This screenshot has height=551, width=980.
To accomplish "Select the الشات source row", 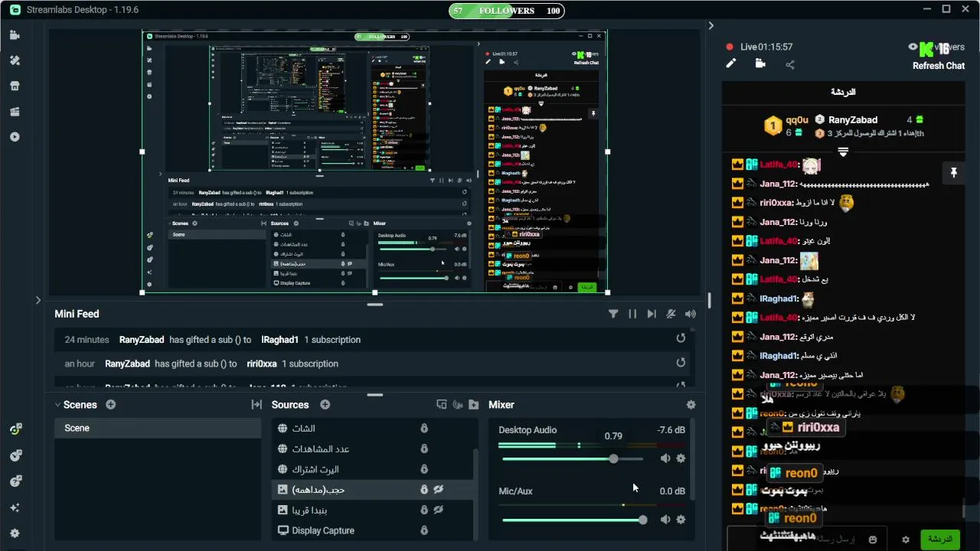I will tap(372, 429).
